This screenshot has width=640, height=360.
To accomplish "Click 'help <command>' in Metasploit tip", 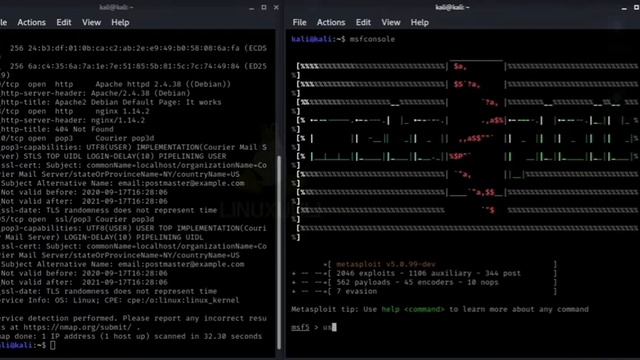I will (x=413, y=309).
